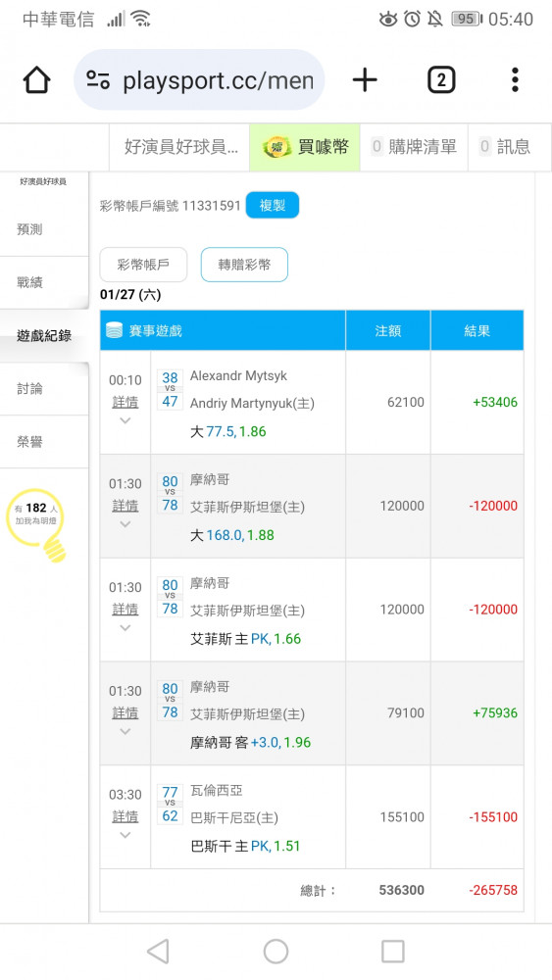Open browser three-dot menu
552x980 pixels.
pos(515,80)
